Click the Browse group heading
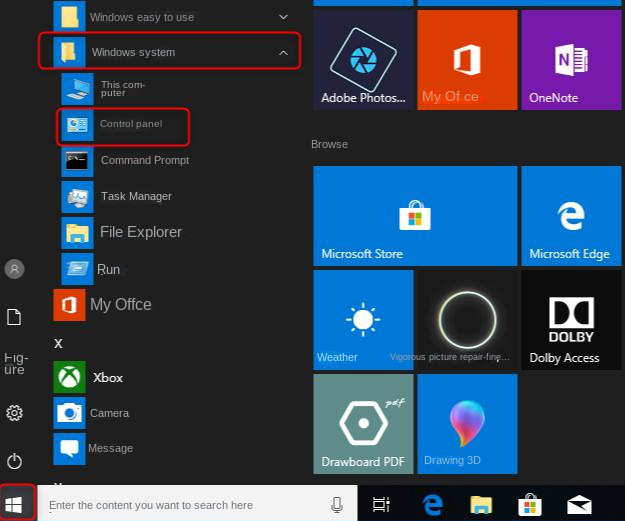The height and width of the screenshot is (521, 625). coord(329,144)
